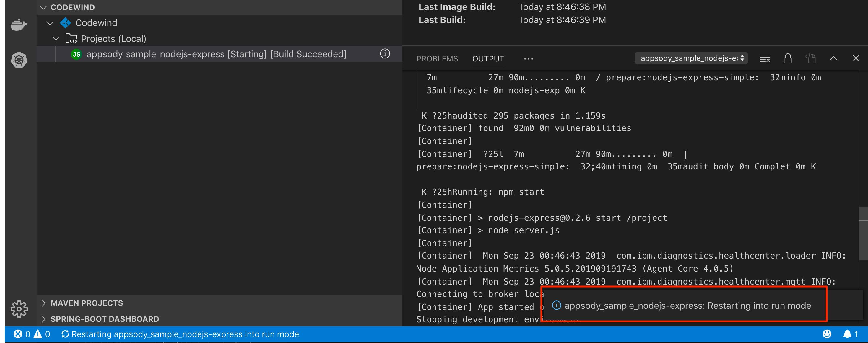Click the 'Connecting to broker' output line
This screenshot has width=868, height=343.
click(480, 294)
